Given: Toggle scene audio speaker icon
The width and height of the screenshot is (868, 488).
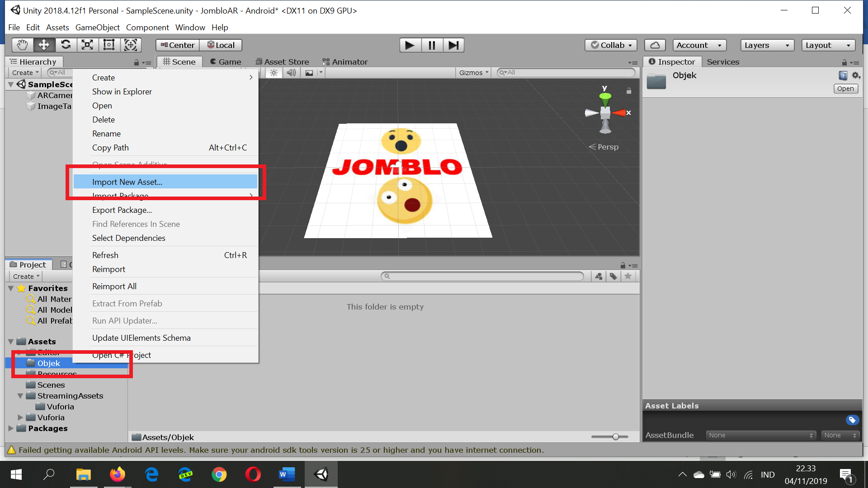Looking at the screenshot, I should point(291,73).
